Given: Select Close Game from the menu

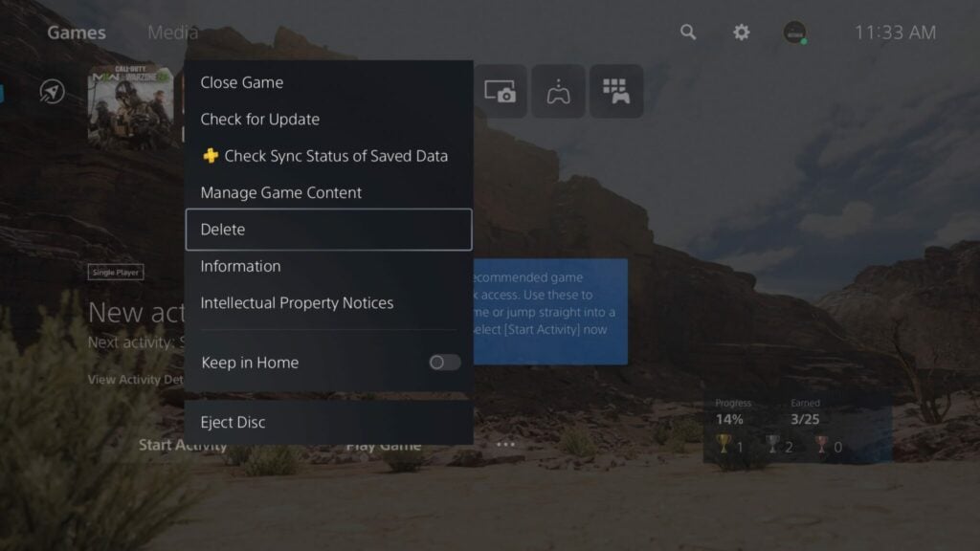Looking at the screenshot, I should coord(241,82).
